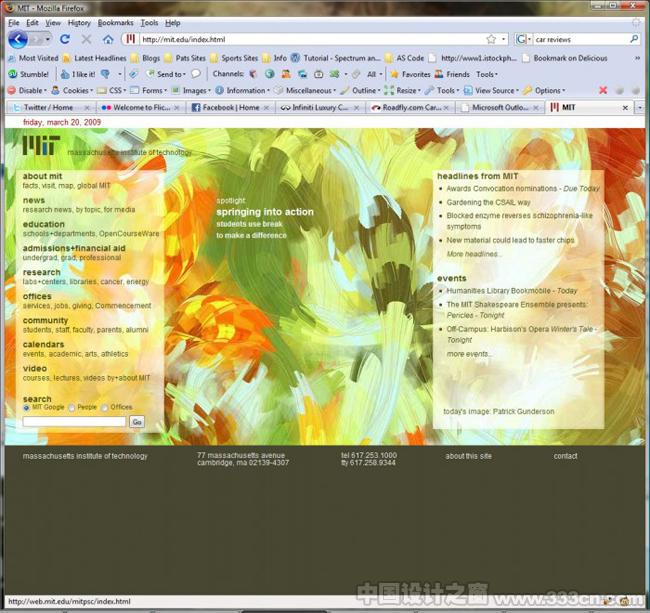
Task: Open Send to in StumbleUpon toolbar
Action: [x=165, y=74]
